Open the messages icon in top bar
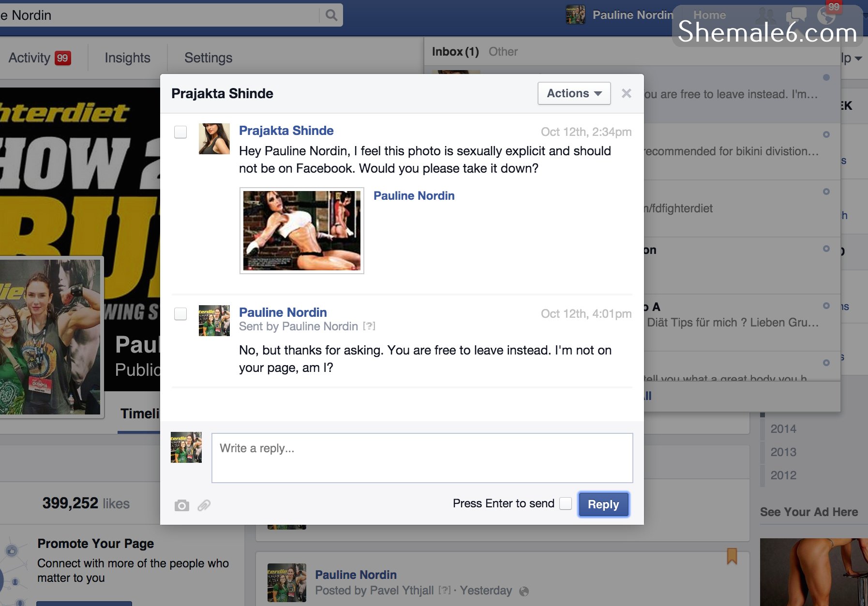This screenshot has height=606, width=868. (x=796, y=15)
